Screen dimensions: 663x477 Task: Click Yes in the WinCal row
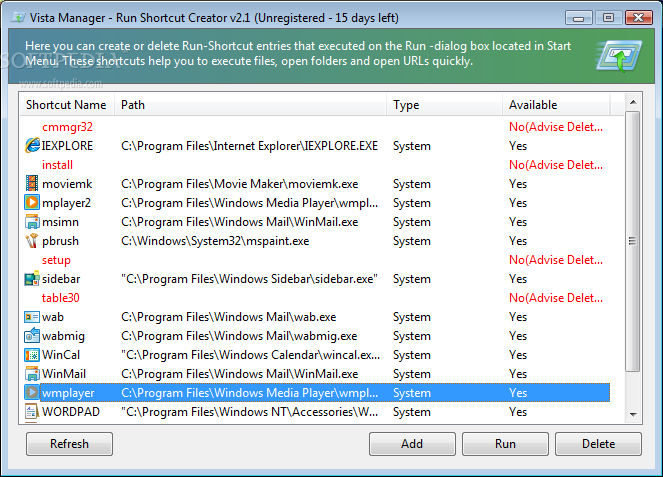[518, 355]
